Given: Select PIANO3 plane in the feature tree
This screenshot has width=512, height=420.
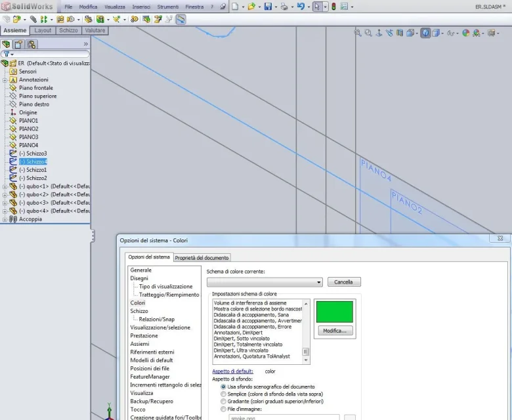Looking at the screenshot, I should 28,137.
